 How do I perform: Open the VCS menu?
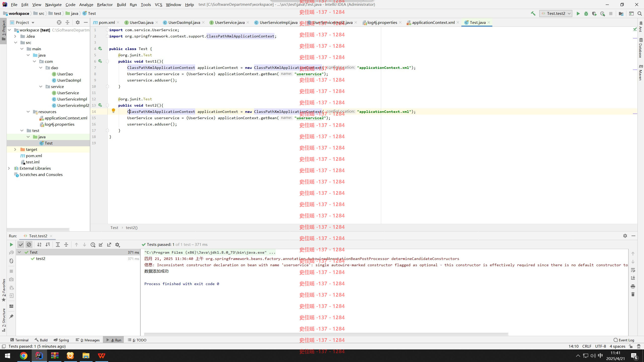coord(158,5)
